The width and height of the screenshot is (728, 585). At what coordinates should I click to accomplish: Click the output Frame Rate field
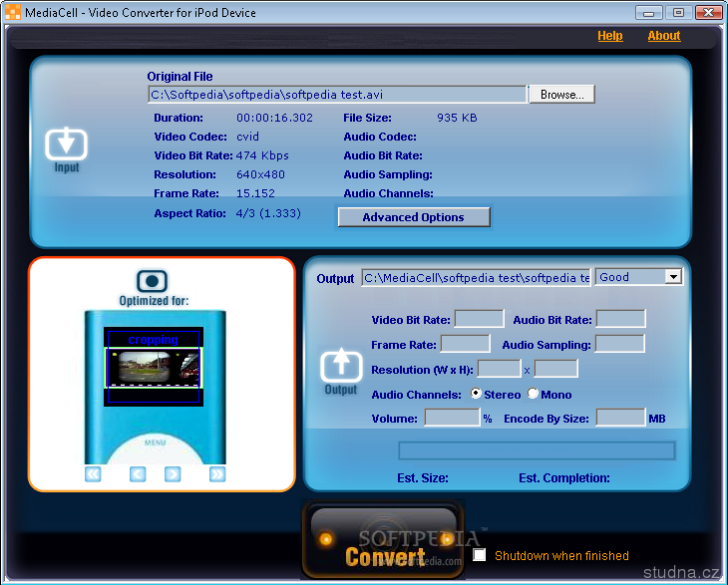coord(465,344)
